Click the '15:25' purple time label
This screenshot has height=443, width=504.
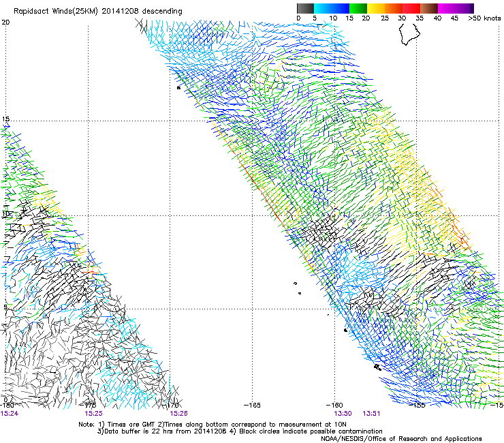click(93, 414)
